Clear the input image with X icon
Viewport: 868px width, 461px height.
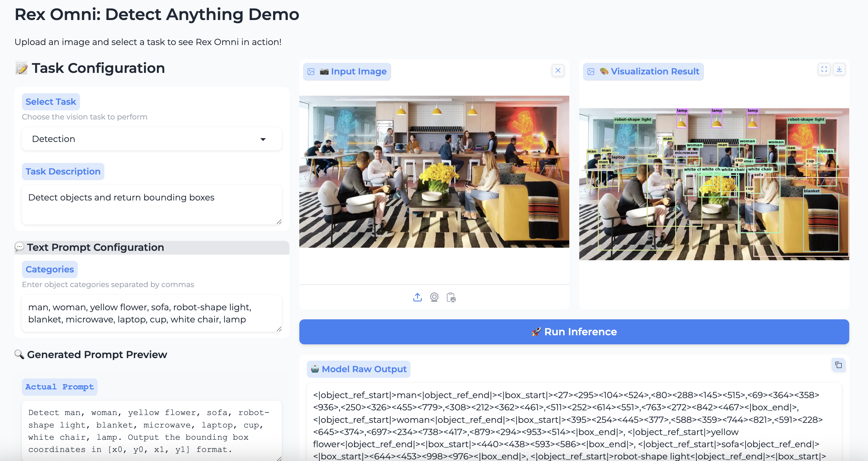pos(558,70)
